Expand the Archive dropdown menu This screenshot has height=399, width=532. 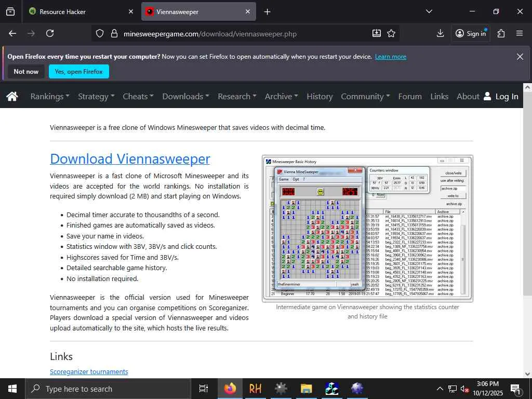(x=281, y=96)
